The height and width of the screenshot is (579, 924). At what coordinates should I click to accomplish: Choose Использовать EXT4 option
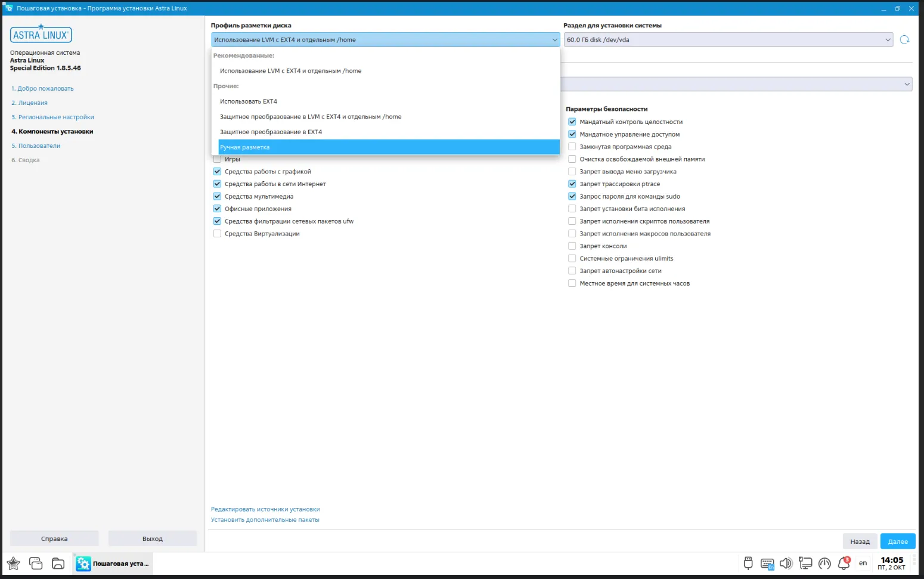[389, 101]
